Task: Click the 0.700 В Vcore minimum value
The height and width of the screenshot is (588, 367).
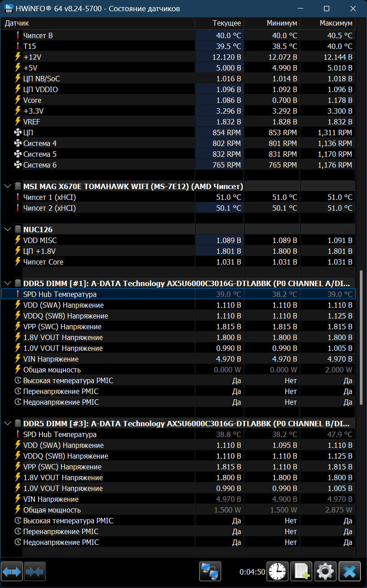Action: point(284,100)
